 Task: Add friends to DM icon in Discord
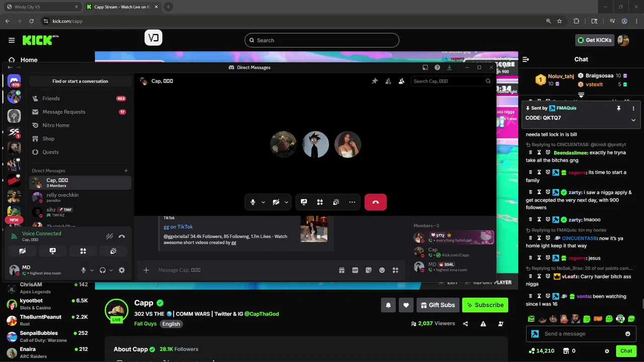388,81
